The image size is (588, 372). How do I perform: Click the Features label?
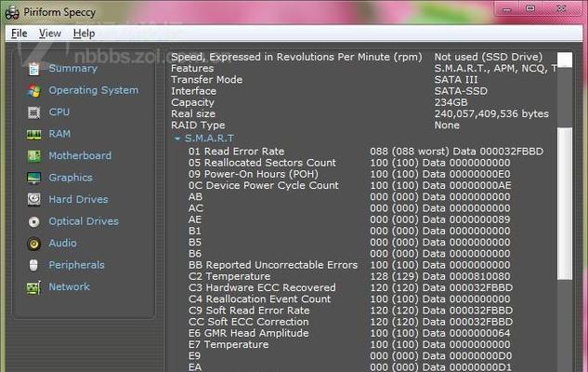(192, 68)
